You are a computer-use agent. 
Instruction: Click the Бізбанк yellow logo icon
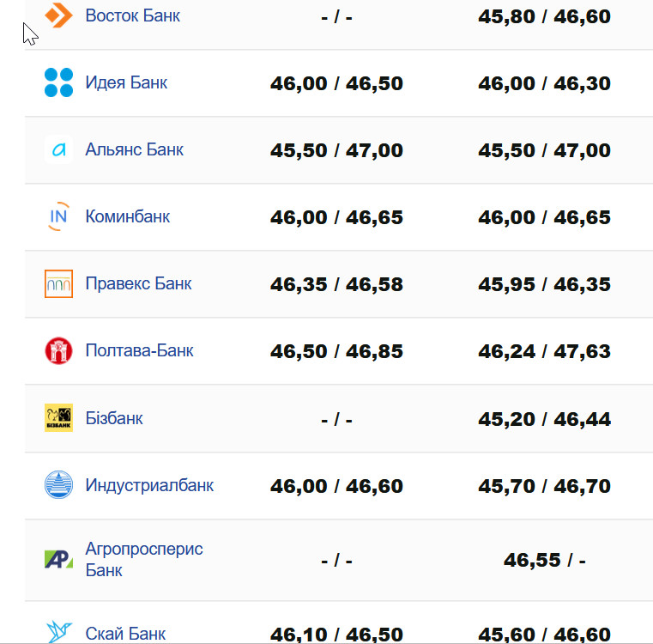click(58, 418)
